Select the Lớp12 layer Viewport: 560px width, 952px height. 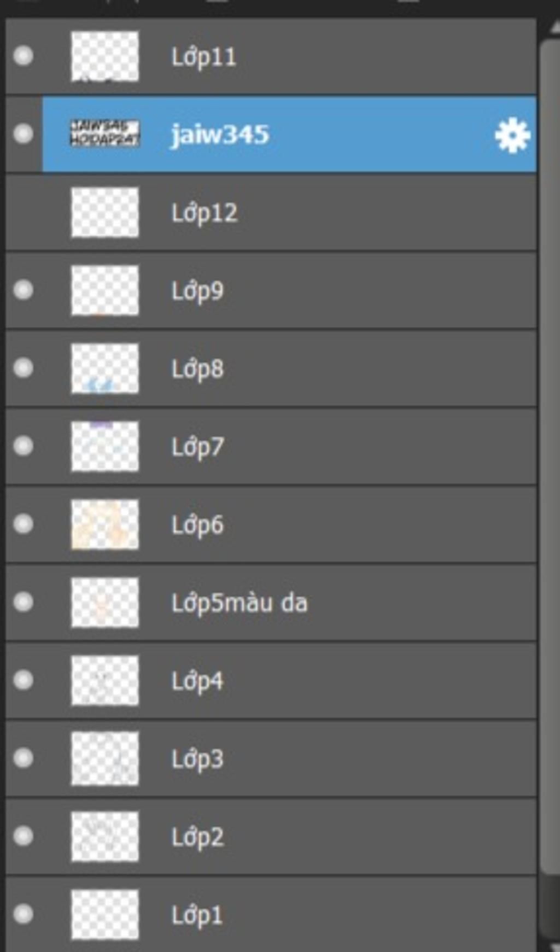pyautogui.click(x=271, y=213)
